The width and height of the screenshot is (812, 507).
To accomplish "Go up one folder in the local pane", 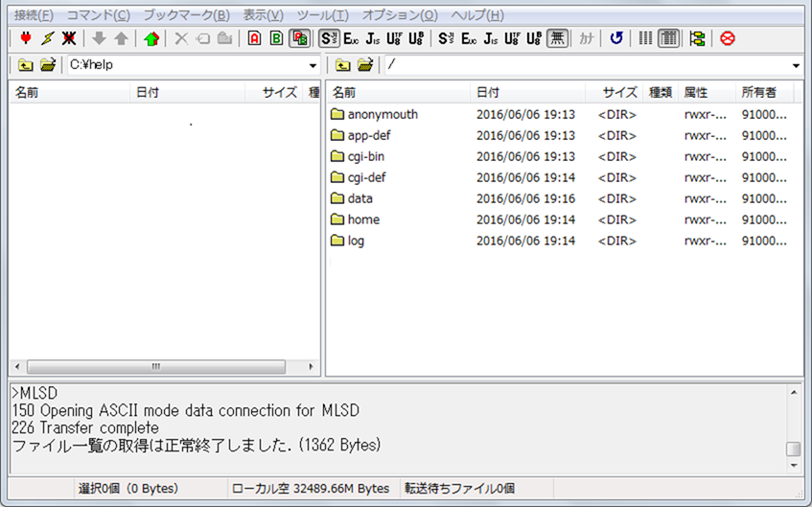I will (25, 65).
